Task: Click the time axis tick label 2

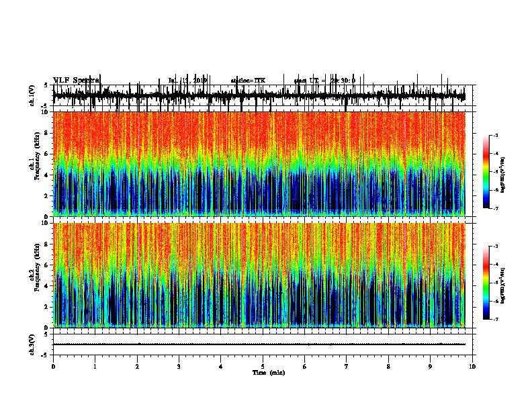Action: pyautogui.click(x=137, y=367)
